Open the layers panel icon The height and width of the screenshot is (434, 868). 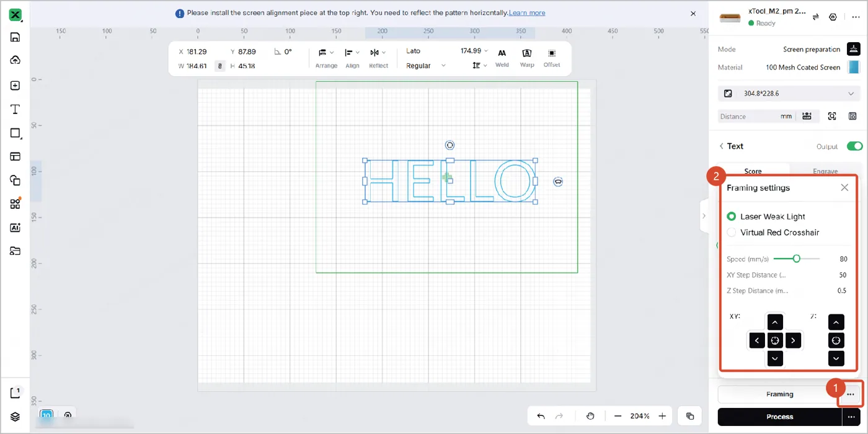coord(15,417)
